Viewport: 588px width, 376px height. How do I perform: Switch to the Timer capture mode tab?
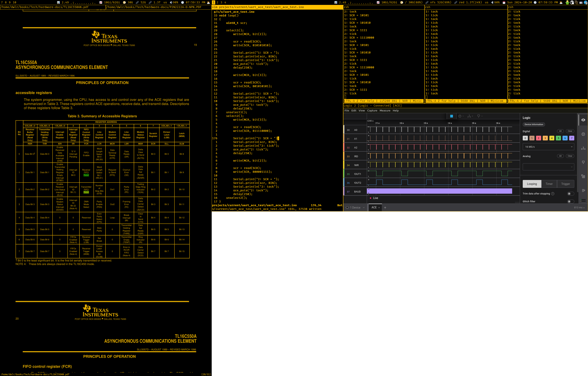549,184
